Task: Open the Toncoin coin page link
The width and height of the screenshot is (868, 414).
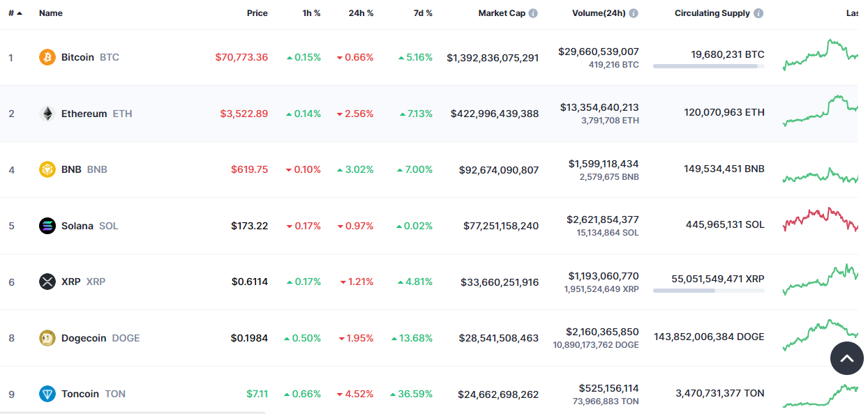Action: click(x=80, y=394)
